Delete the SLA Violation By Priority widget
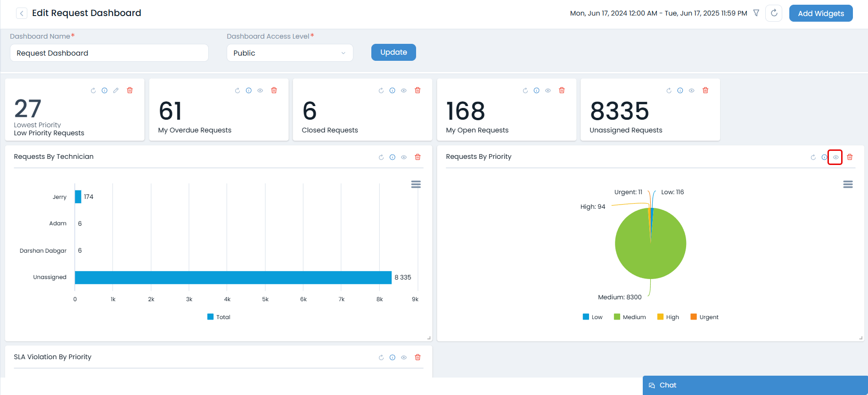 click(x=418, y=357)
